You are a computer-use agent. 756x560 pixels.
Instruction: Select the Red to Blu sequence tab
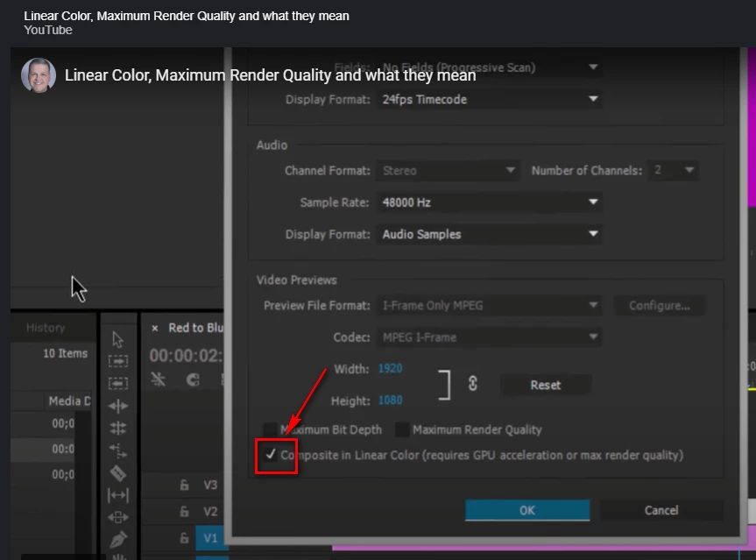coord(195,328)
